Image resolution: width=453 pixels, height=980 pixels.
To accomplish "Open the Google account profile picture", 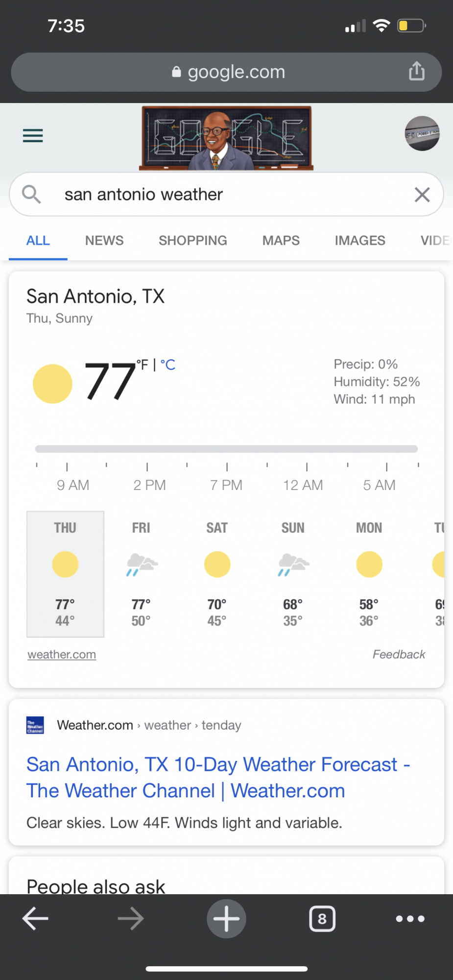I will [x=422, y=133].
